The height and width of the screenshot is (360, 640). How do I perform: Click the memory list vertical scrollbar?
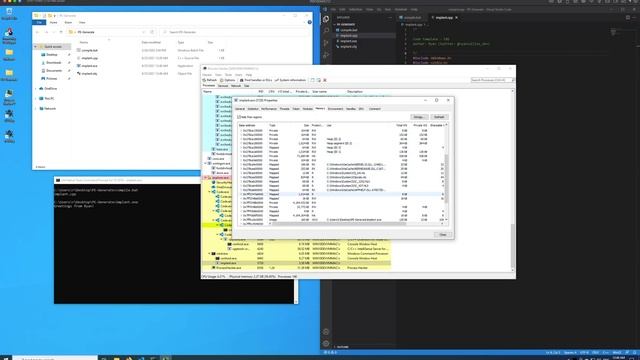click(x=446, y=178)
